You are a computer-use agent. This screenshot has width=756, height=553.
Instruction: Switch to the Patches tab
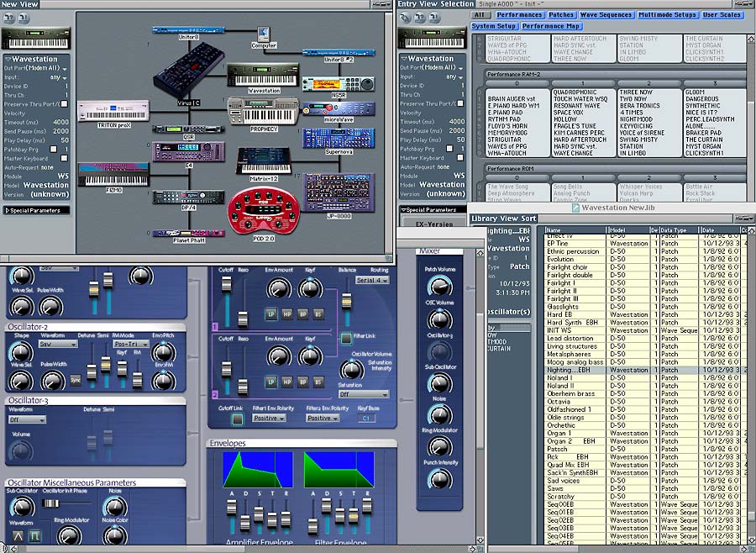(561, 15)
